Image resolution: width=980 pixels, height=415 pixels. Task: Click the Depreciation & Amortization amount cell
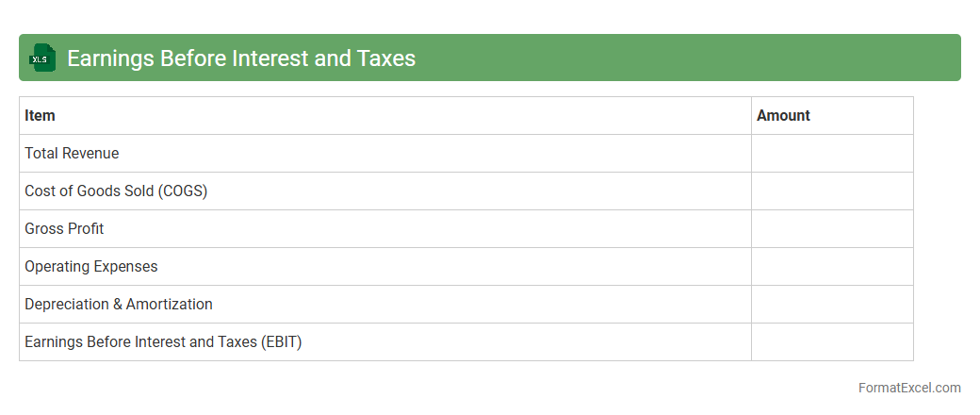[832, 304]
